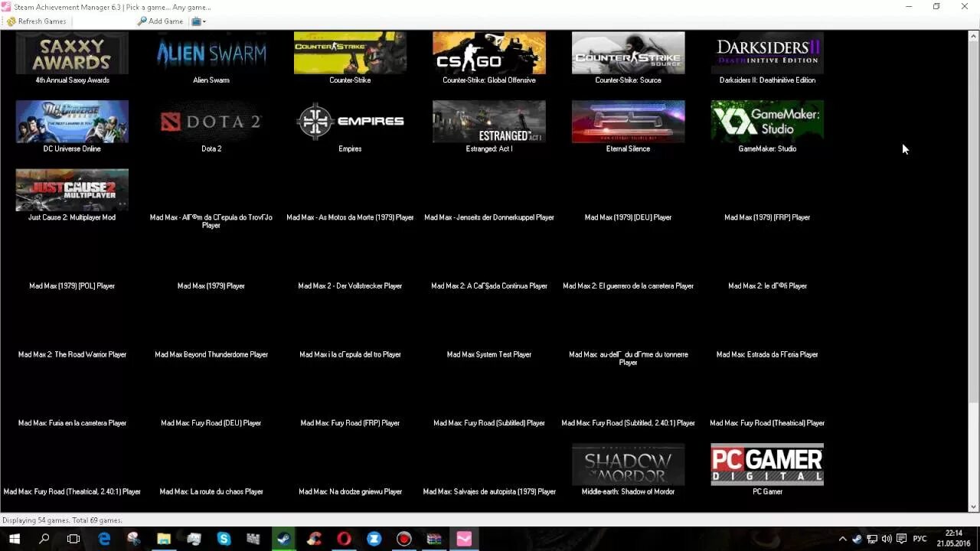Select Mad Max: Fury Road (Theatrical, 2.40:1) Player
Image resolution: width=980 pixels, height=551 pixels.
coord(72,492)
